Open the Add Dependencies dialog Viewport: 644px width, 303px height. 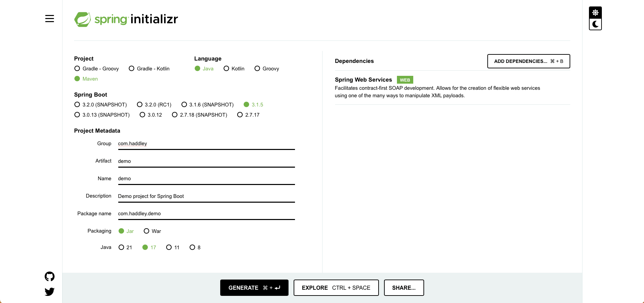click(x=528, y=61)
